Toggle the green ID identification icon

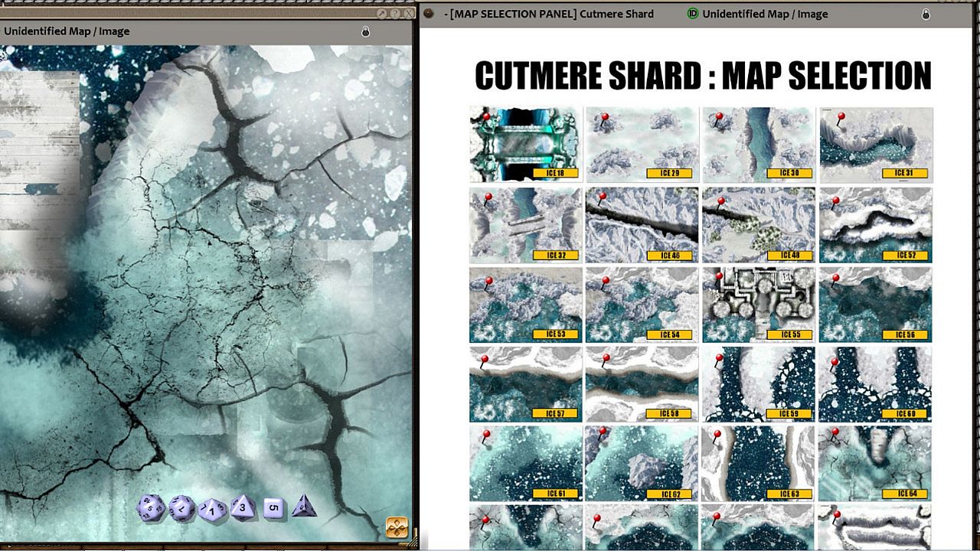[693, 13]
